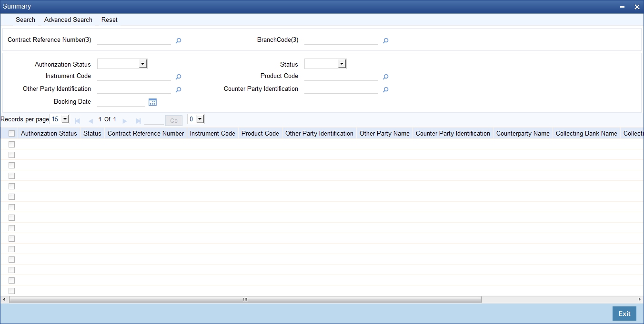
Task: Open lookup for Contract Reference Number
Action: click(x=179, y=41)
